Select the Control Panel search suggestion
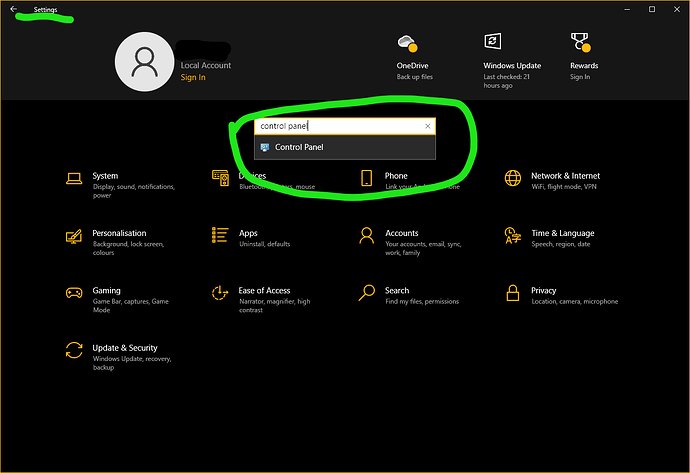This screenshot has width=690, height=473. click(345, 147)
